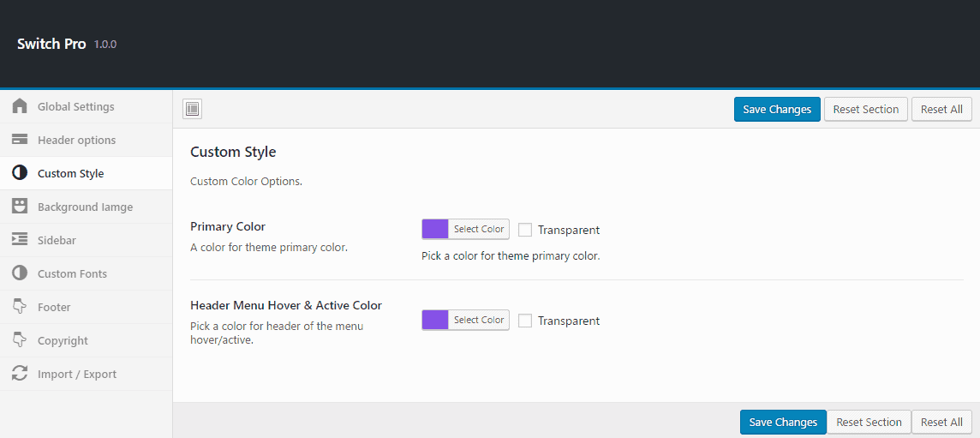Image resolution: width=980 pixels, height=438 pixels.
Task: Enable Transparent for Primary Color
Action: click(x=525, y=230)
